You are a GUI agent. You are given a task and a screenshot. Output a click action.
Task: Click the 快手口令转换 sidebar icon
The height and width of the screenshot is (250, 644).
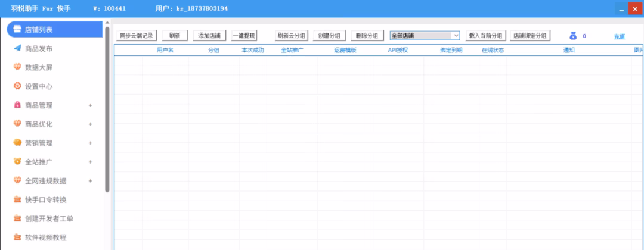click(x=18, y=199)
